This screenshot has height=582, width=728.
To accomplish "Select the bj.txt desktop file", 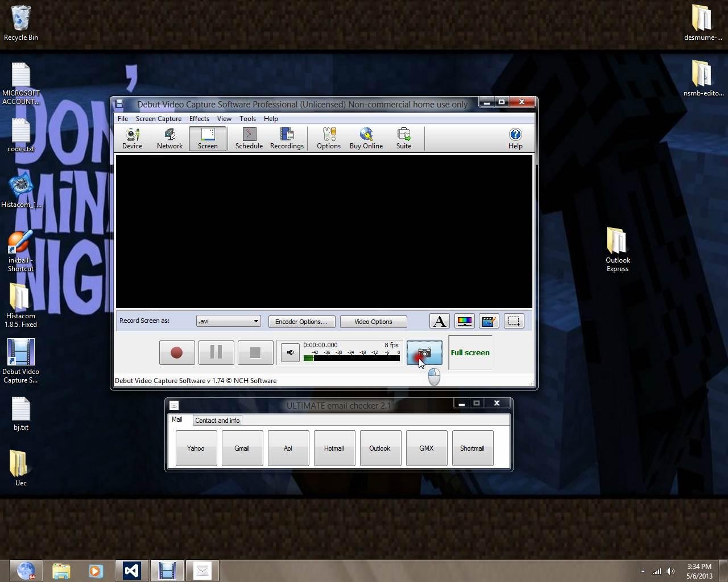I will click(x=21, y=414).
